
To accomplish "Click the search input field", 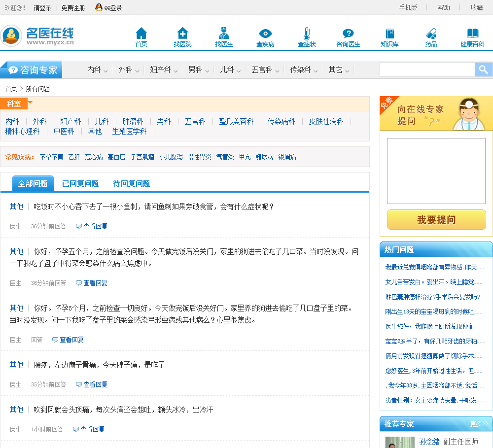I will pyautogui.click(x=427, y=69).
